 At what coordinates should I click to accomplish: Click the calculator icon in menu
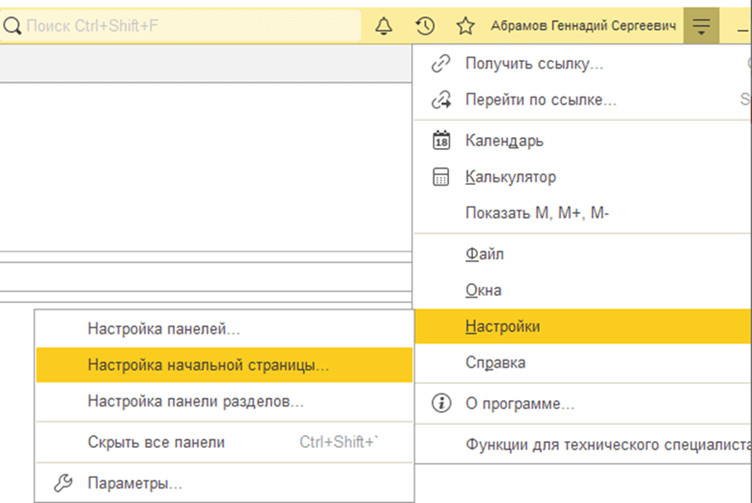pos(440,177)
